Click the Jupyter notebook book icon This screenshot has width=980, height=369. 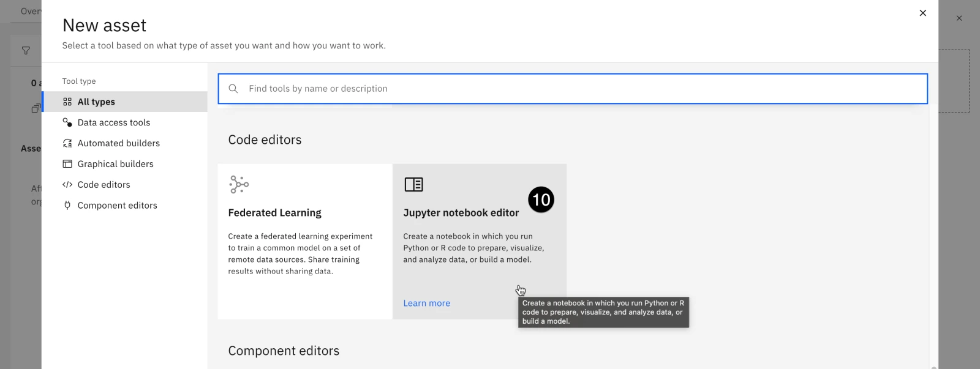[x=414, y=184]
